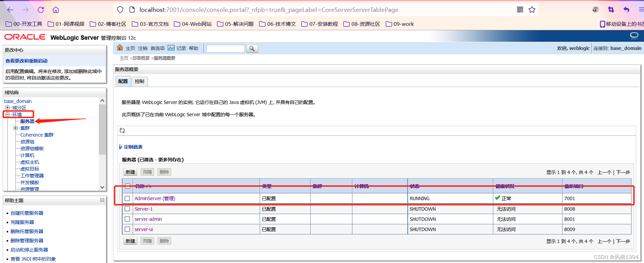
Task: Open 帮助 in the toolbar
Action: pyautogui.click(x=194, y=48)
